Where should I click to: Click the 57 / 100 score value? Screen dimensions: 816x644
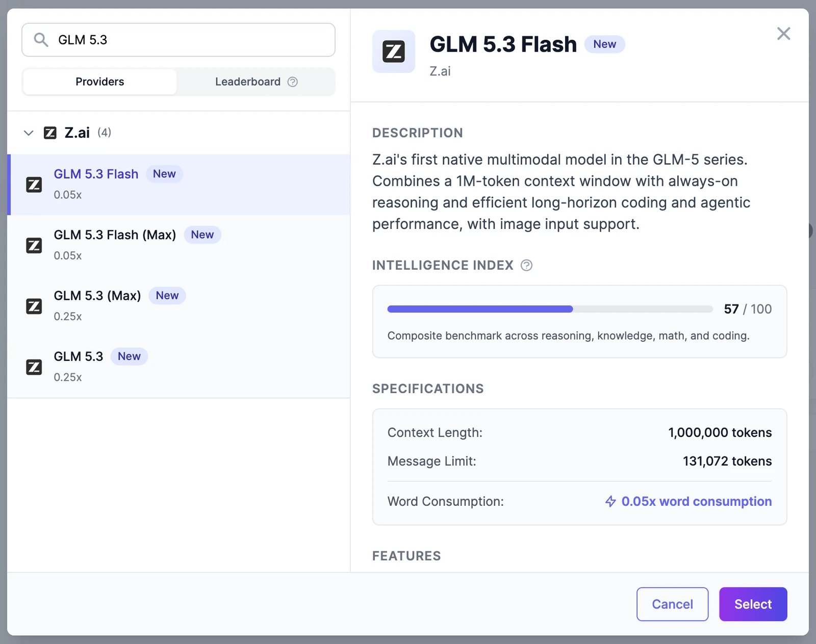click(748, 309)
